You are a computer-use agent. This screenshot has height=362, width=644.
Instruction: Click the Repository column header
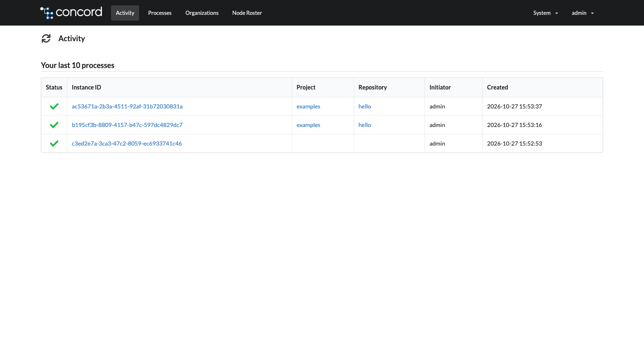(x=389, y=87)
